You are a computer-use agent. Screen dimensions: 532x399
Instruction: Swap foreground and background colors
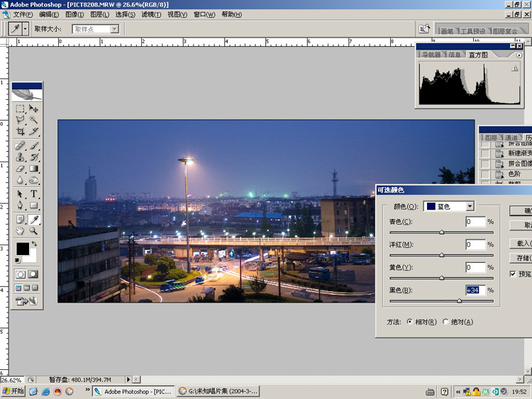click(34, 244)
